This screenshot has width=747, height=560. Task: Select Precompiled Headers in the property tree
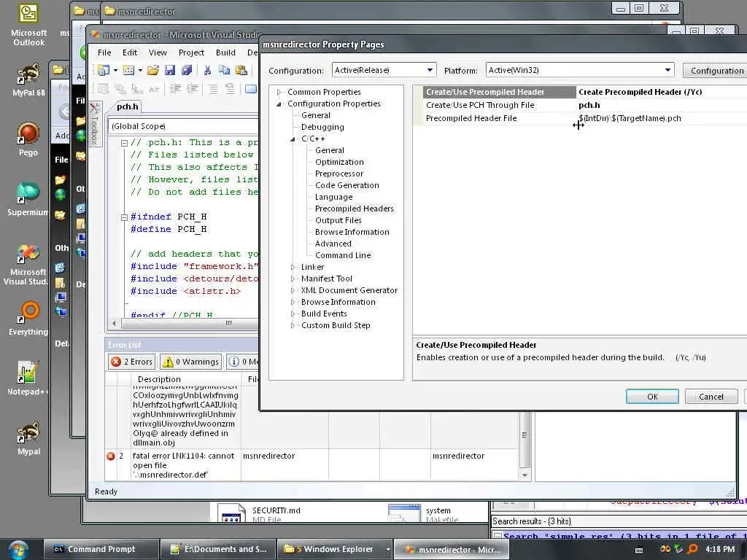click(355, 209)
